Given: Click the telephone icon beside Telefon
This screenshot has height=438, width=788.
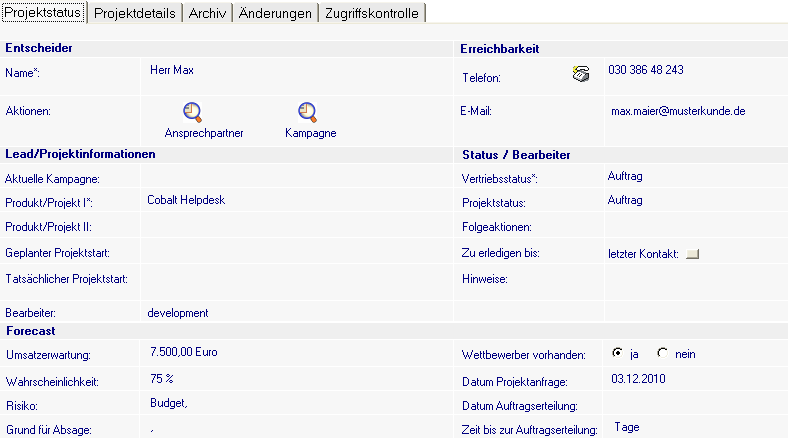Looking at the screenshot, I should click(x=581, y=73).
